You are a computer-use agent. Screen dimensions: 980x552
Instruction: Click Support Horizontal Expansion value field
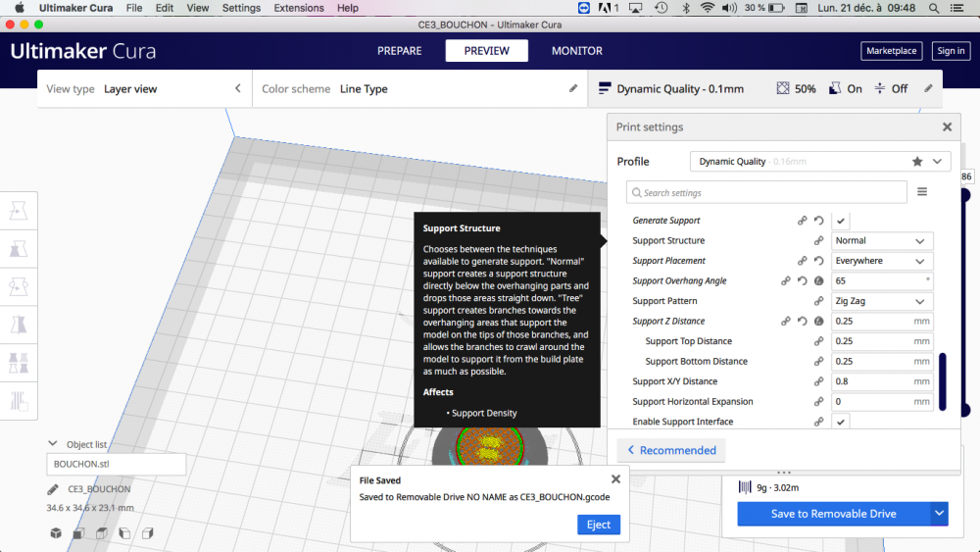[882, 401]
